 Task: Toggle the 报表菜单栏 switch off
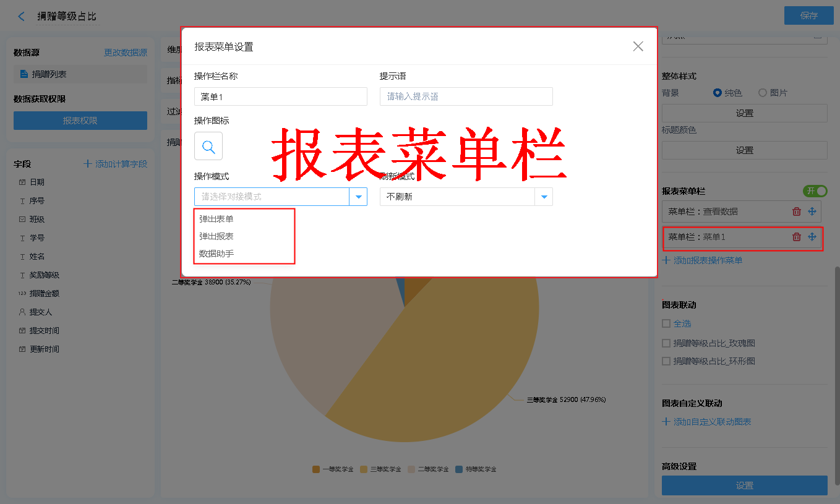click(x=815, y=191)
